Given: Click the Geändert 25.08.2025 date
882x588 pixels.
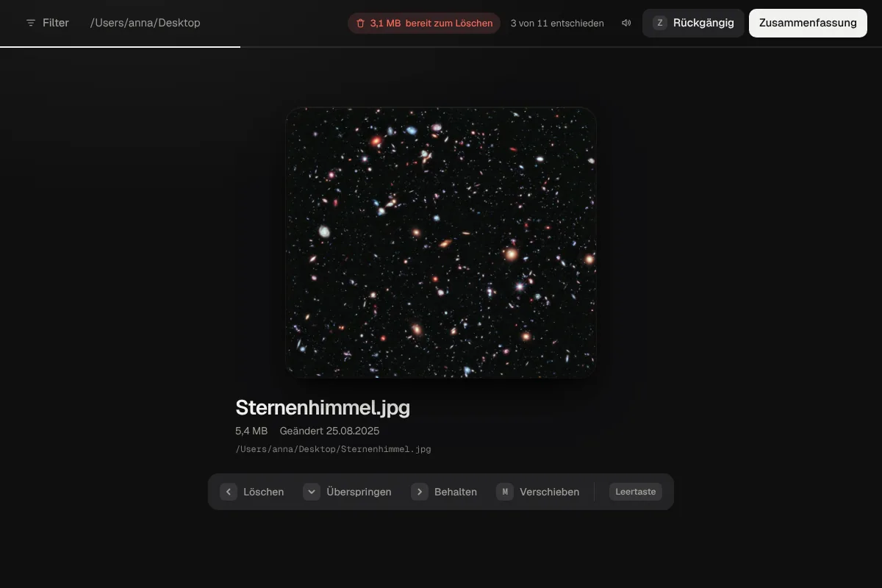Looking at the screenshot, I should tap(329, 431).
